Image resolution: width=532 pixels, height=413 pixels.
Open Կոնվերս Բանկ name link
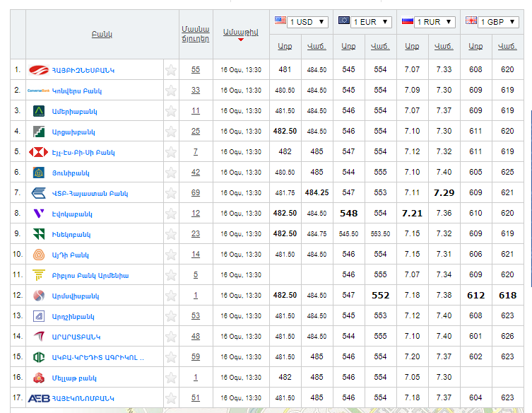point(77,91)
